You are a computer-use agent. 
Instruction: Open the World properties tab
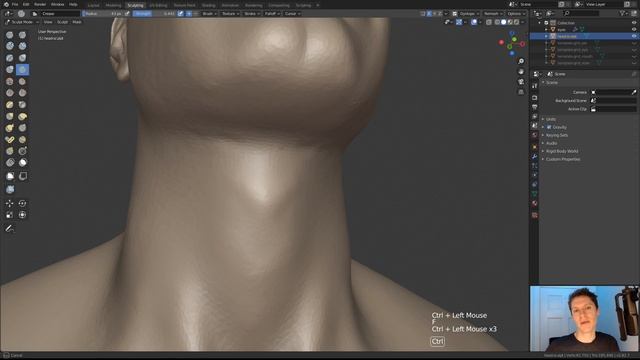point(535,135)
